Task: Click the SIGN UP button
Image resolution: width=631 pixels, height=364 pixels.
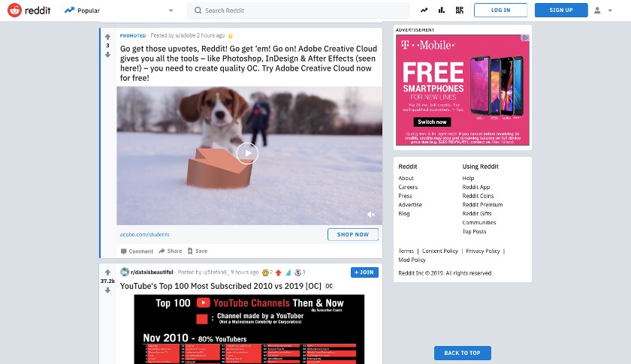Action: 561,10
